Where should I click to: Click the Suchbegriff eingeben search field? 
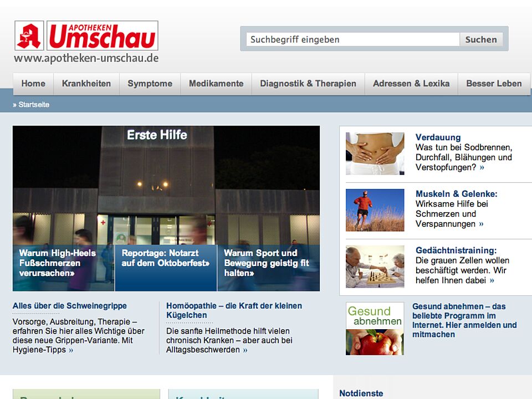(x=352, y=39)
